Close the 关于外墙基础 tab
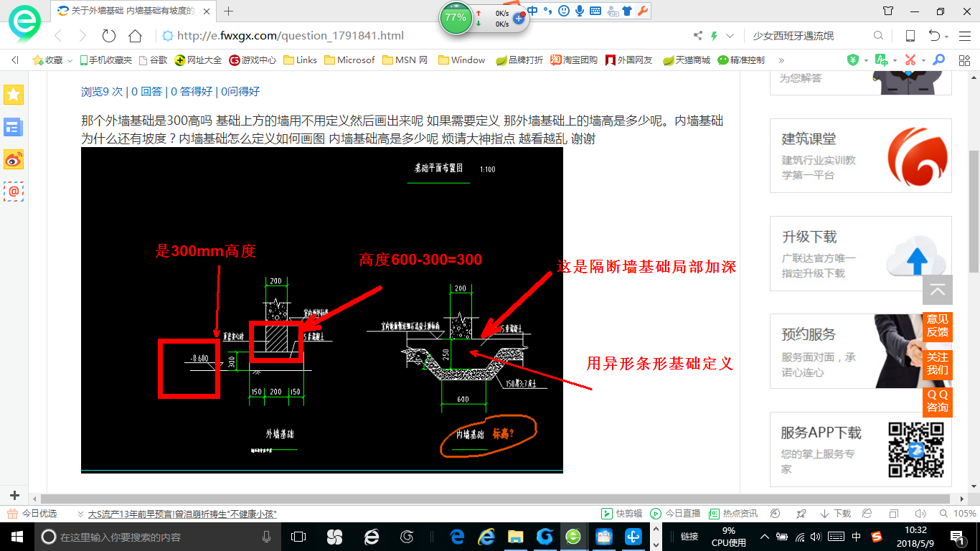Viewport: 980px width, 551px height. pos(206,11)
